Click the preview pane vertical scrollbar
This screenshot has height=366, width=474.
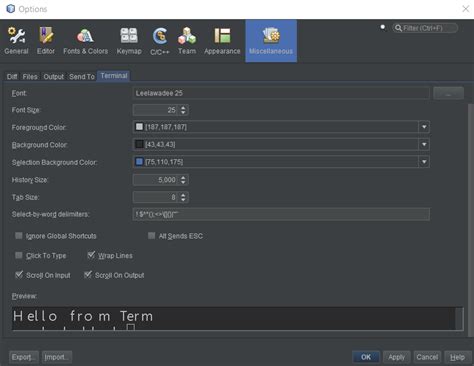[x=459, y=319]
